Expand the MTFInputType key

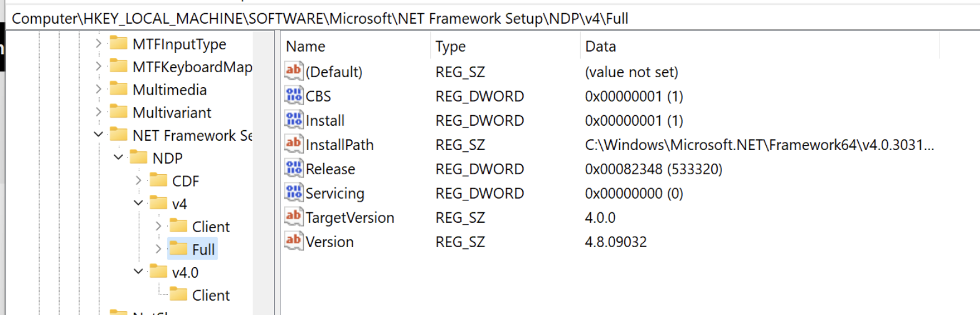98,44
